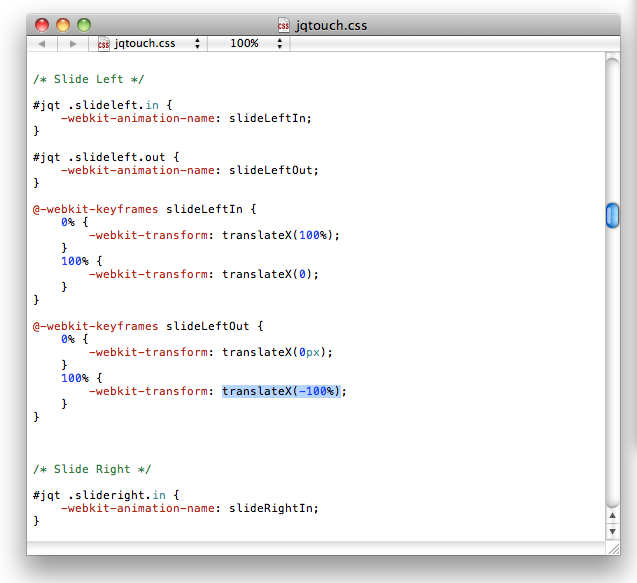Click the '#jqt .slideright.in {' selector line
Screen dimensions: 637x583
pos(106,495)
